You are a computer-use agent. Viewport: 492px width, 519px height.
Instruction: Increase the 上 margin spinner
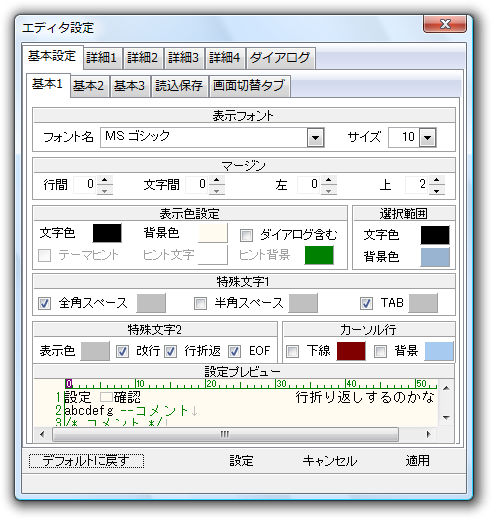(437, 180)
